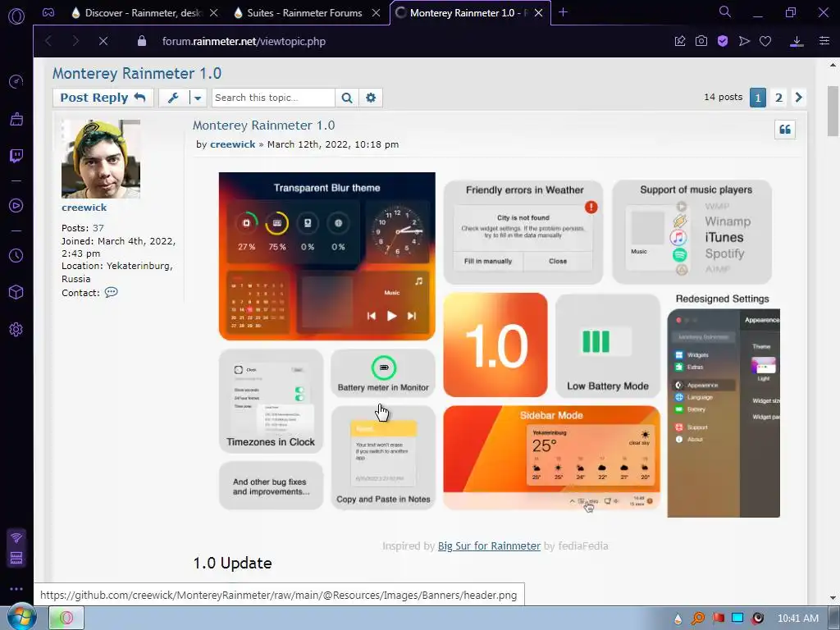840x630 pixels.
Task: Open Settings gear in Opera sidebar
Action: pos(16,330)
